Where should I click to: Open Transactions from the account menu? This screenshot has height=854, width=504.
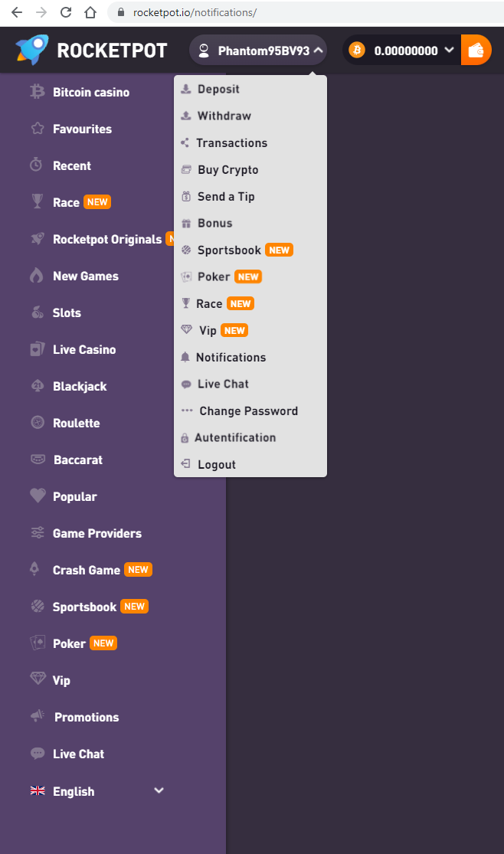coord(231,142)
